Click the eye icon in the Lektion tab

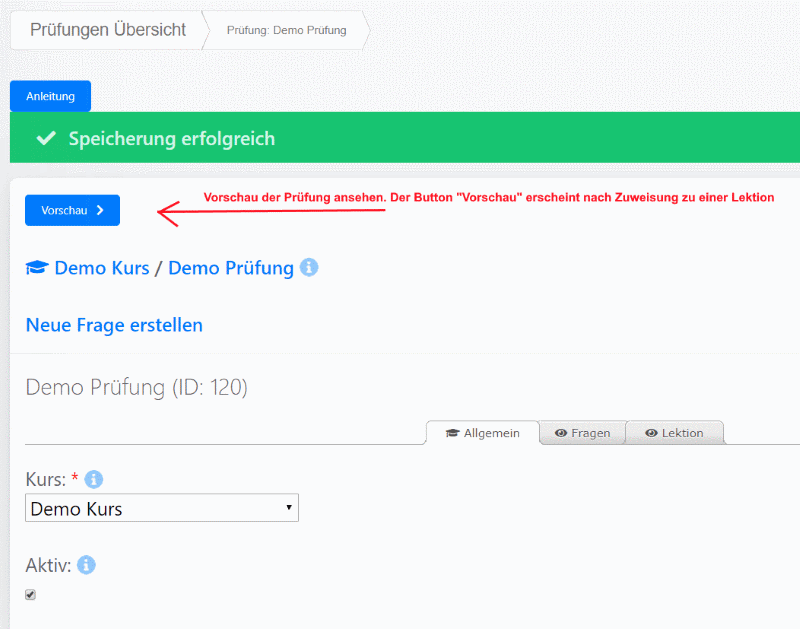click(x=651, y=433)
